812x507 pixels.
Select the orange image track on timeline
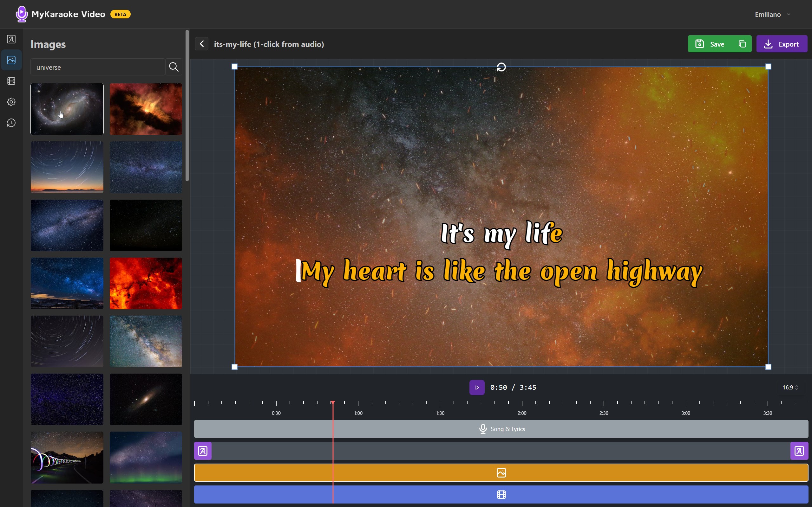point(501,472)
